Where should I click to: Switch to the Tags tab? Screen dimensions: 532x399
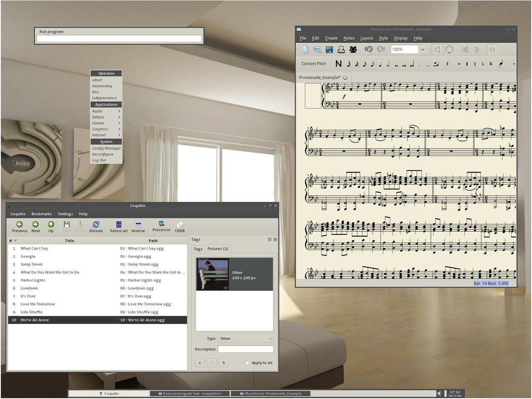pos(198,249)
